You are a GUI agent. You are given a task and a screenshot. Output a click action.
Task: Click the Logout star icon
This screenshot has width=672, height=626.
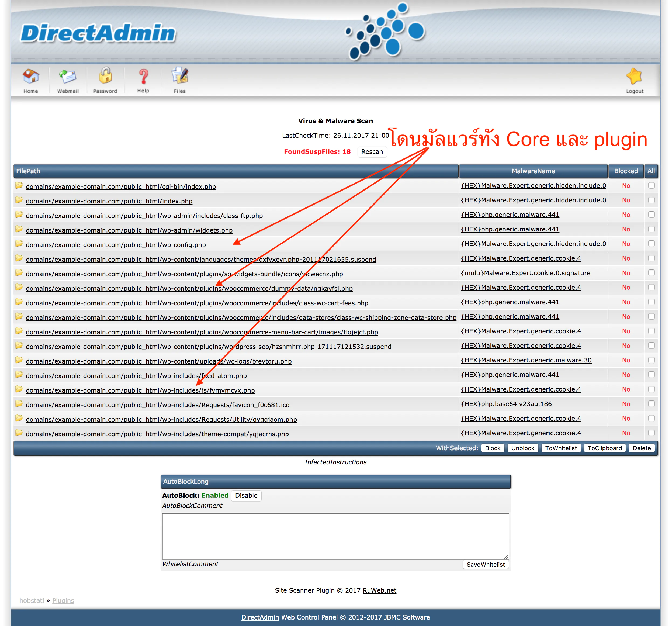(x=634, y=76)
